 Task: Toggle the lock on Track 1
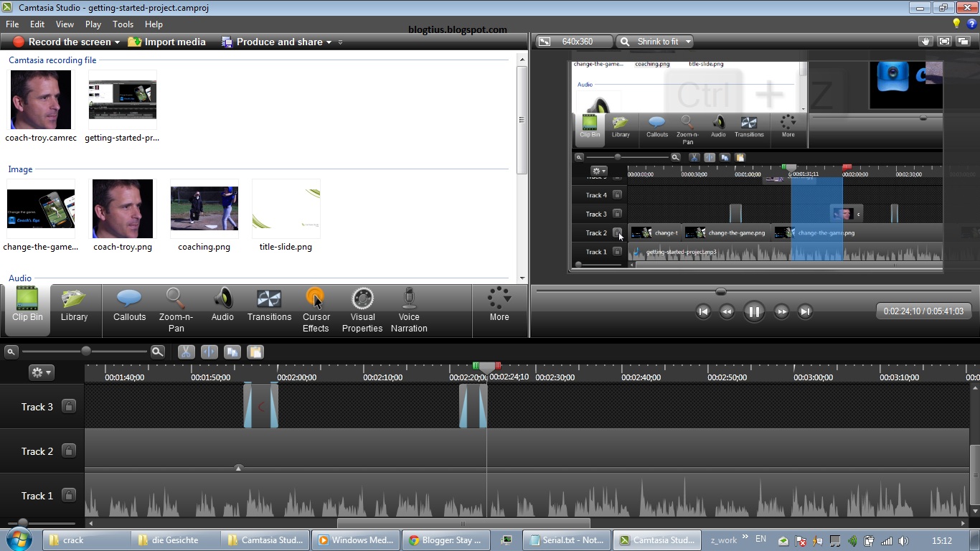click(68, 496)
